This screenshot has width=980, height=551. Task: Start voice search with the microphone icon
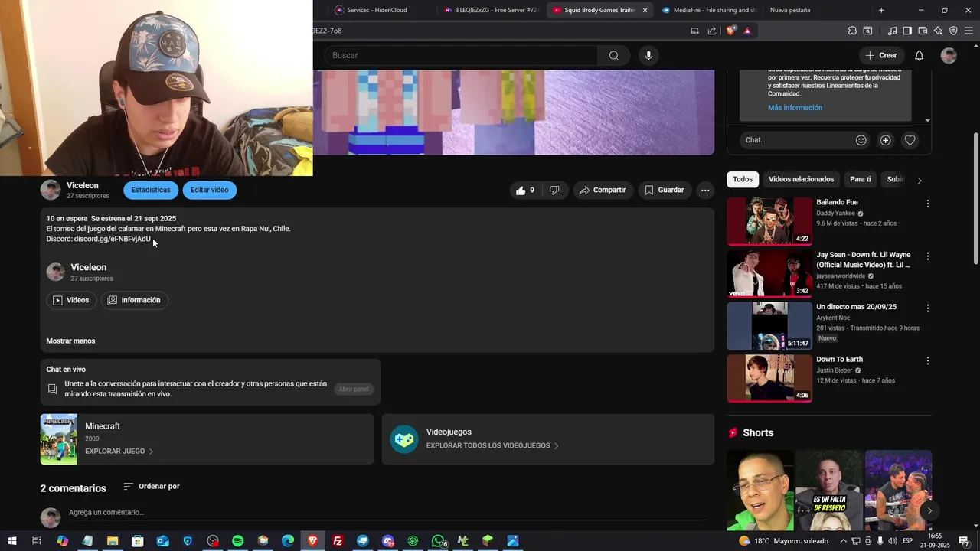(x=648, y=55)
